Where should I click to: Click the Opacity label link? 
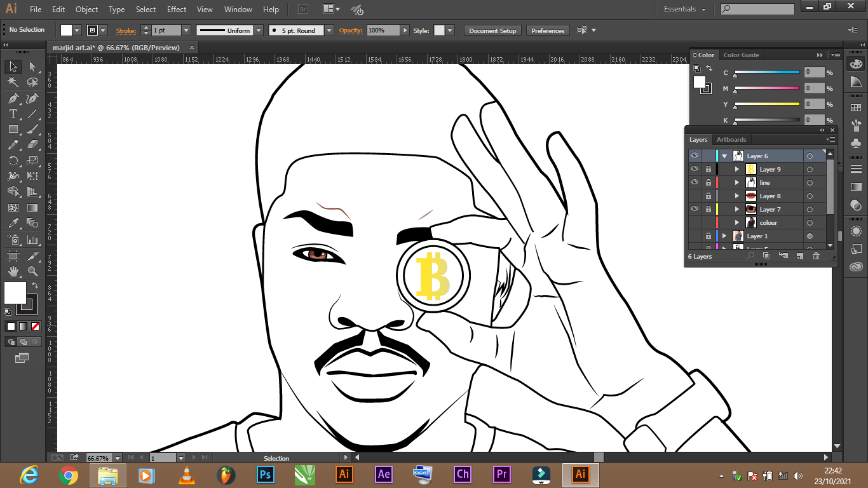350,30
